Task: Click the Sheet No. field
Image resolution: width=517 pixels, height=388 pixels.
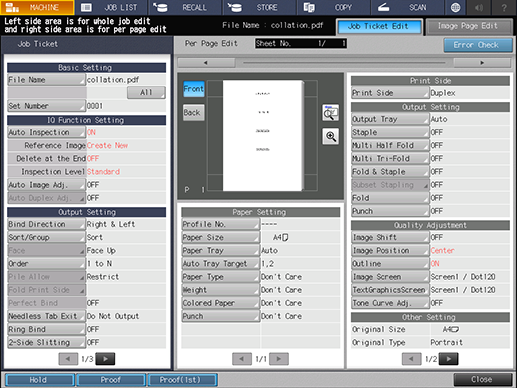Action: tap(301, 43)
